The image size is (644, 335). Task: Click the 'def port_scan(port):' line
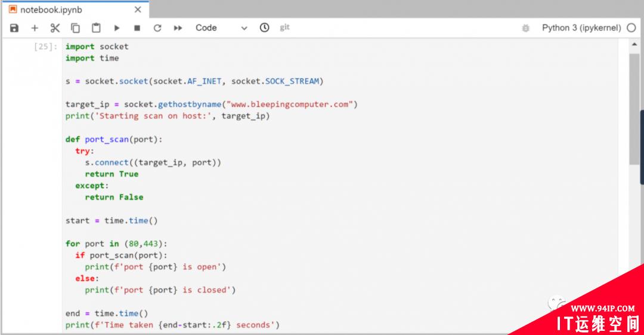[x=114, y=140]
